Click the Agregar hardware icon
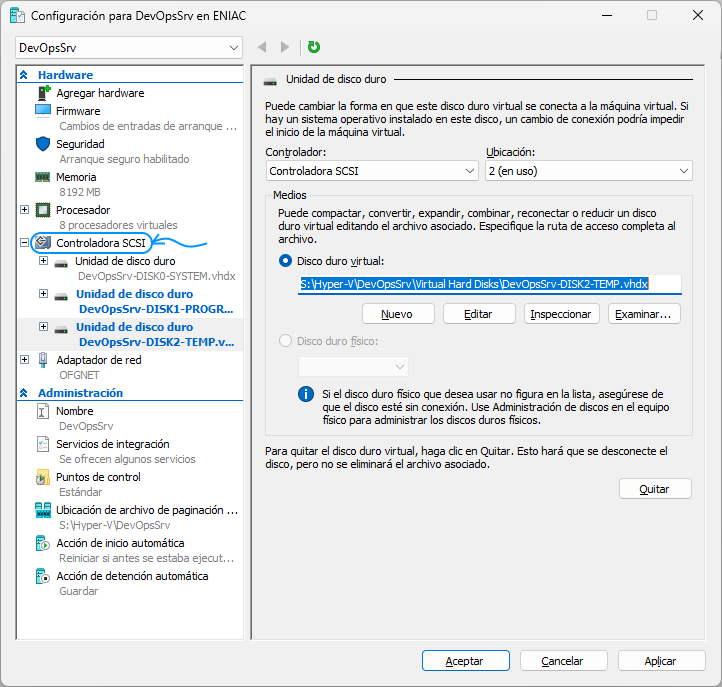Image resolution: width=722 pixels, height=687 pixels. pos(43,93)
